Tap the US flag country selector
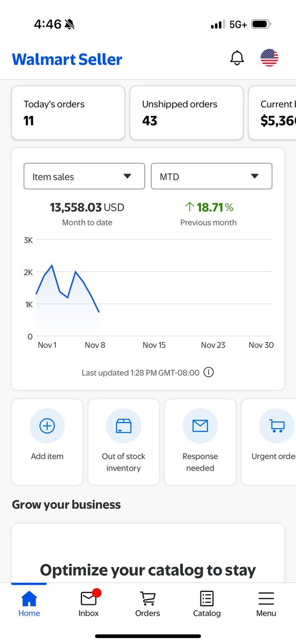 (269, 58)
